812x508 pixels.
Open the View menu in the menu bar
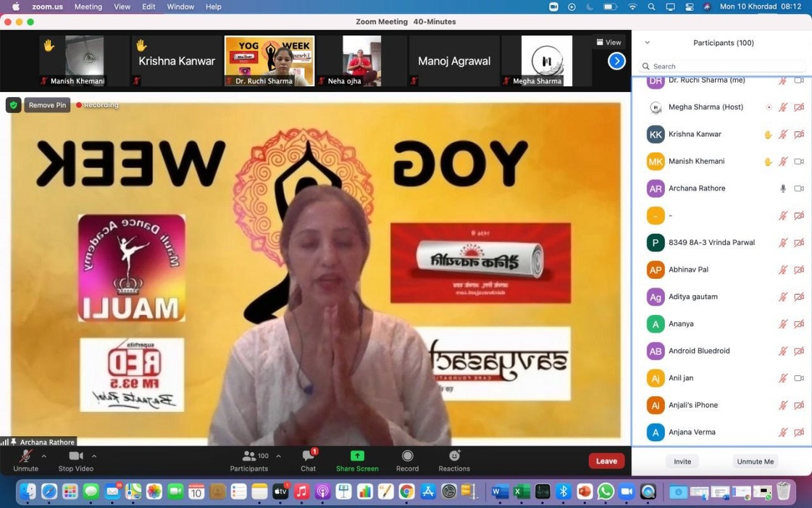click(x=122, y=7)
